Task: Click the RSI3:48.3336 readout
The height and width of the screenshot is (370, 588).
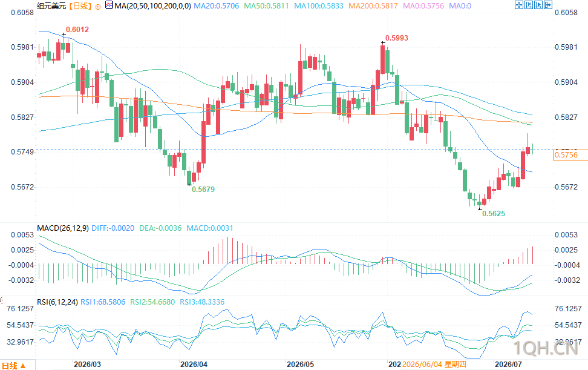Action: pos(202,302)
